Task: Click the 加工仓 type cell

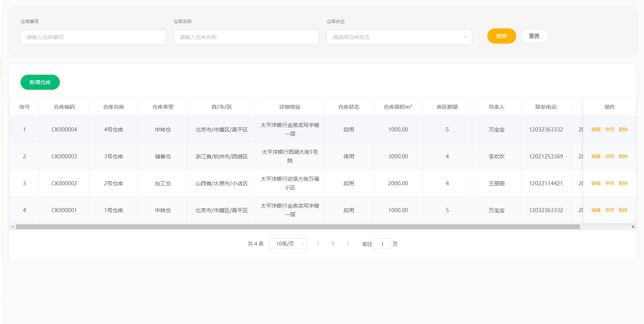Action: pyautogui.click(x=163, y=183)
